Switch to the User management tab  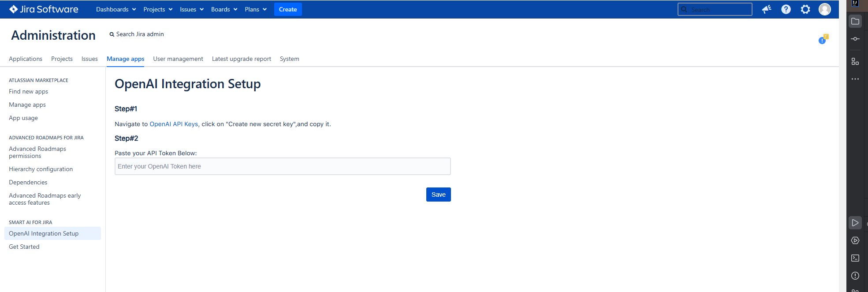(178, 59)
